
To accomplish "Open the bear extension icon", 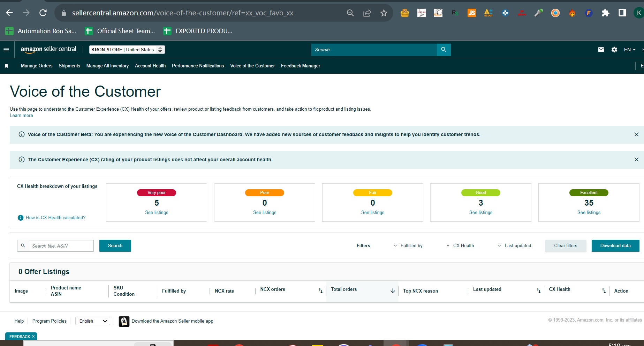I will pyautogui.click(x=405, y=13).
